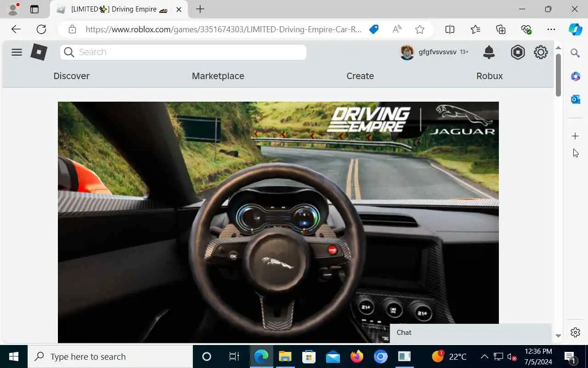Open the Outlook sidebar icon
Screen dimensions: 588x368
[575, 99]
